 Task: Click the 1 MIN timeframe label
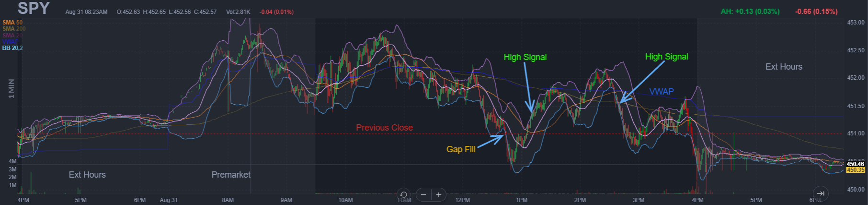click(x=11, y=89)
